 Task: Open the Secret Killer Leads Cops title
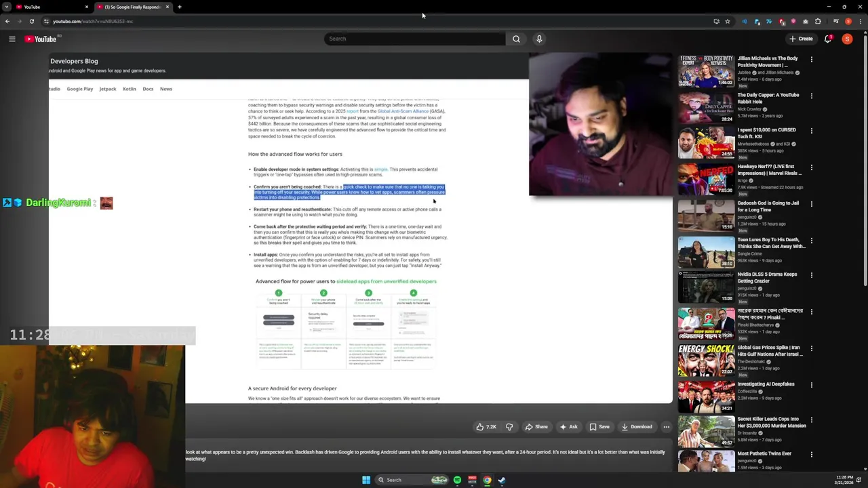point(771,422)
